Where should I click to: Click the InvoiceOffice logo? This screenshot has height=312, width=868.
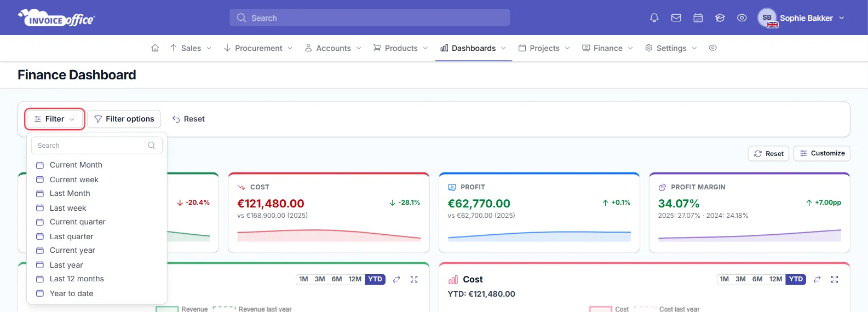pos(56,18)
